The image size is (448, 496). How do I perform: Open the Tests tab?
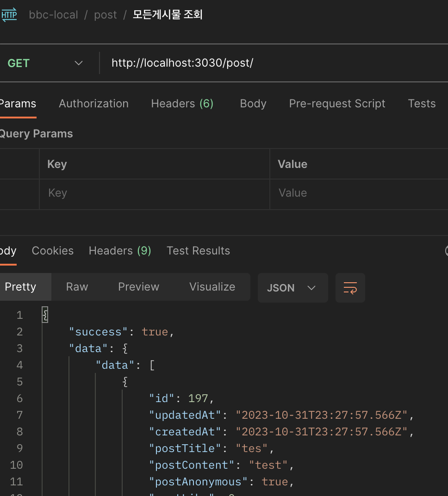(422, 104)
